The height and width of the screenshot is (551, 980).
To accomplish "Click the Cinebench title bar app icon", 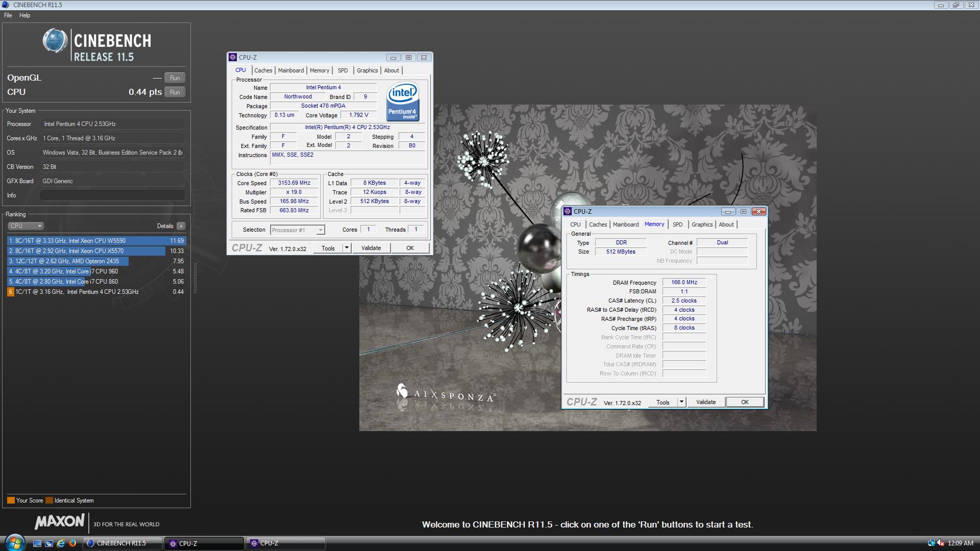I will pos(6,5).
